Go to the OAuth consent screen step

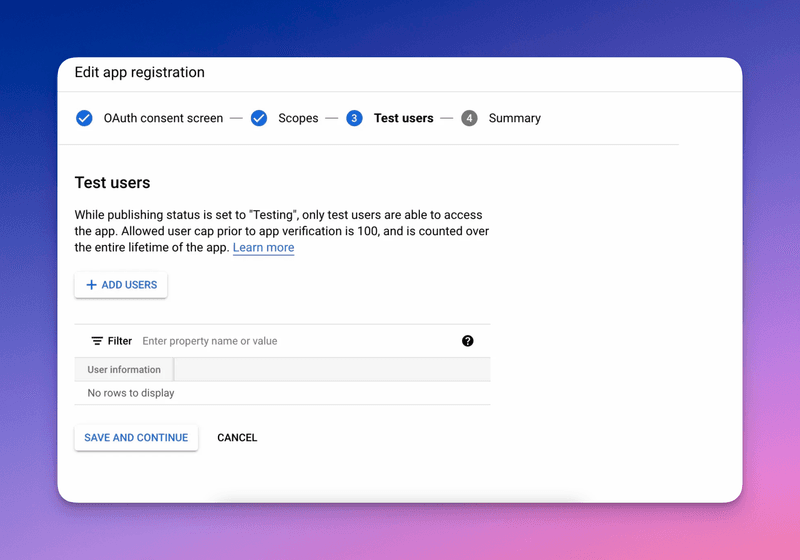(x=163, y=118)
